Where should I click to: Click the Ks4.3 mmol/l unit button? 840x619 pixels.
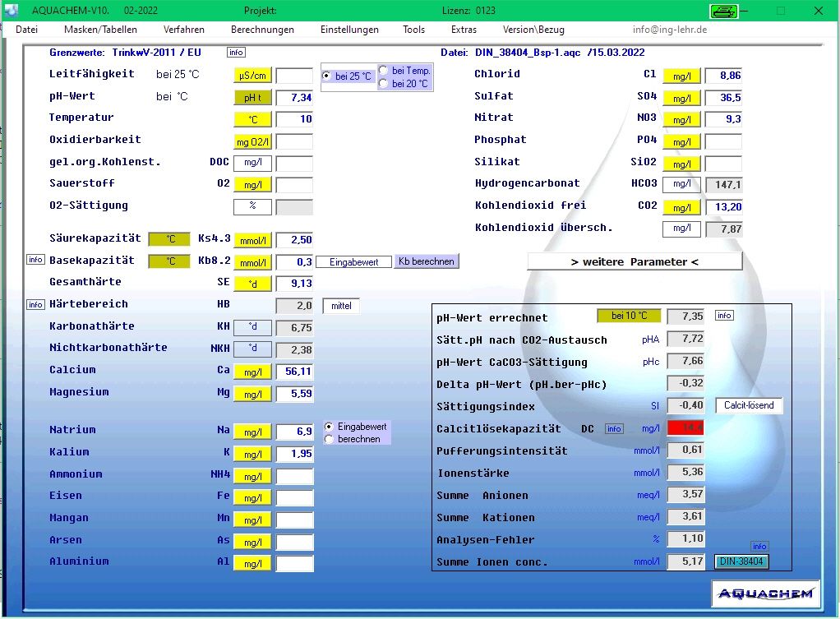(x=252, y=240)
